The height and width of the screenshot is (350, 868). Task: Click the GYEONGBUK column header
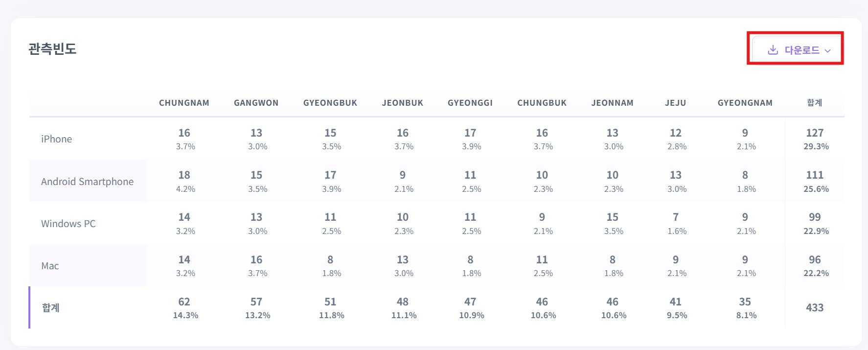point(330,103)
